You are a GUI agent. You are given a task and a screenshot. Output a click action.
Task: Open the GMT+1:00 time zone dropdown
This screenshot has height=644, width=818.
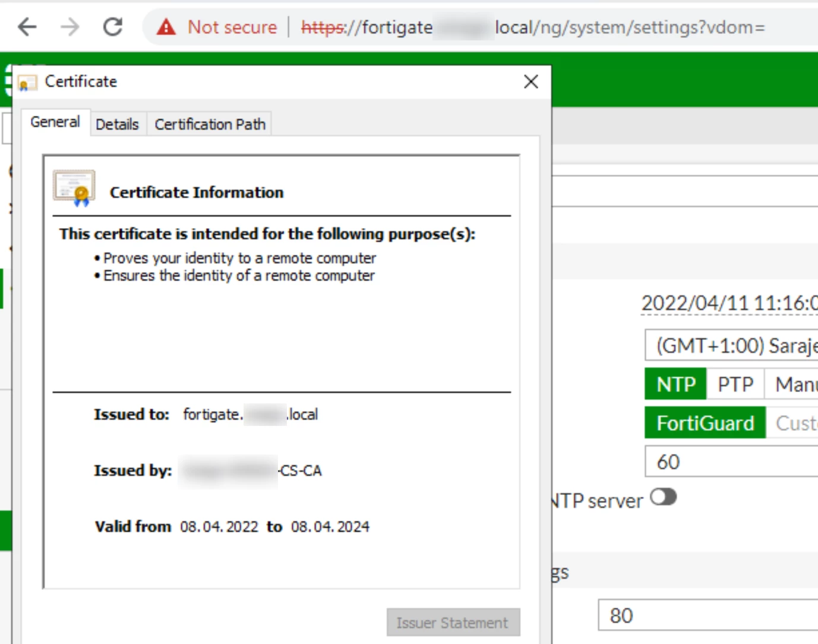[731, 345]
